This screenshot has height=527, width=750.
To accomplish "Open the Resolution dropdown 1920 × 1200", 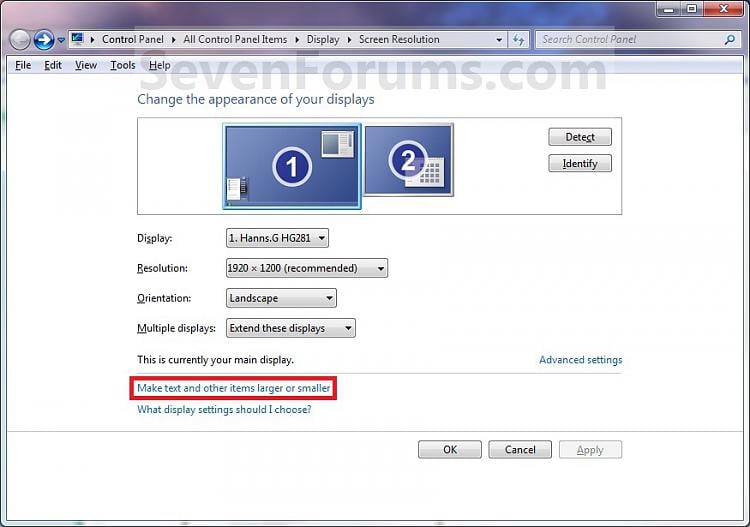I will 307,268.
